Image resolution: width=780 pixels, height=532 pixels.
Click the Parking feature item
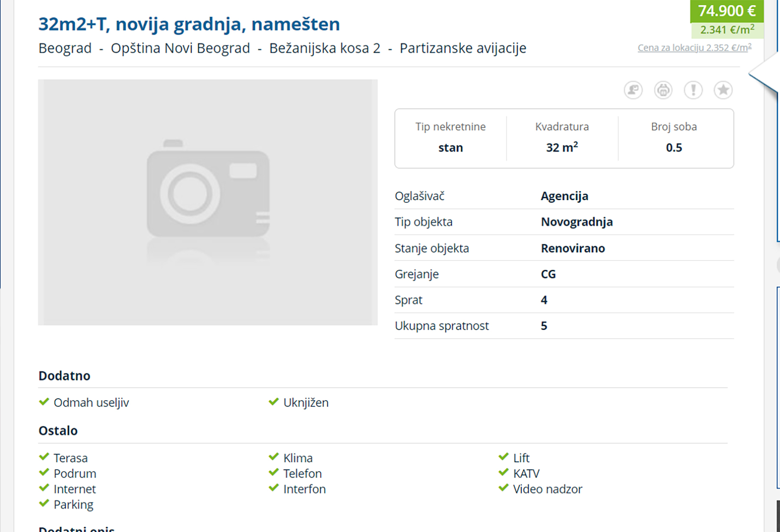[73, 505]
